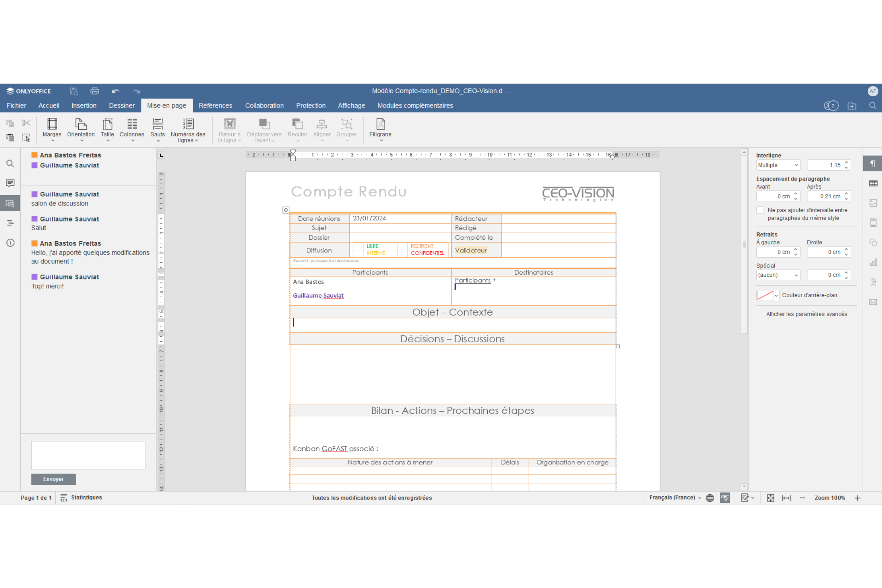Open the comments panel in left sidebar
The height and width of the screenshot is (588, 882).
coord(10,183)
